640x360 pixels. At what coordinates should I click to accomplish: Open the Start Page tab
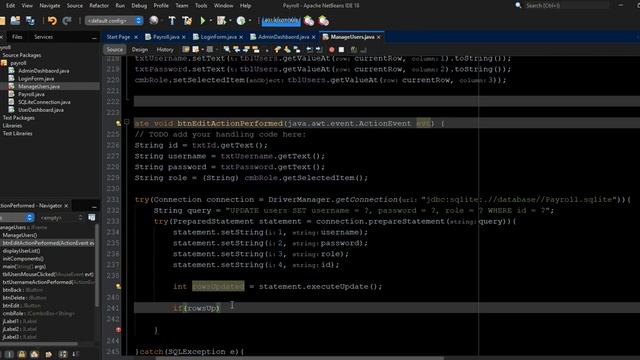coord(118,37)
